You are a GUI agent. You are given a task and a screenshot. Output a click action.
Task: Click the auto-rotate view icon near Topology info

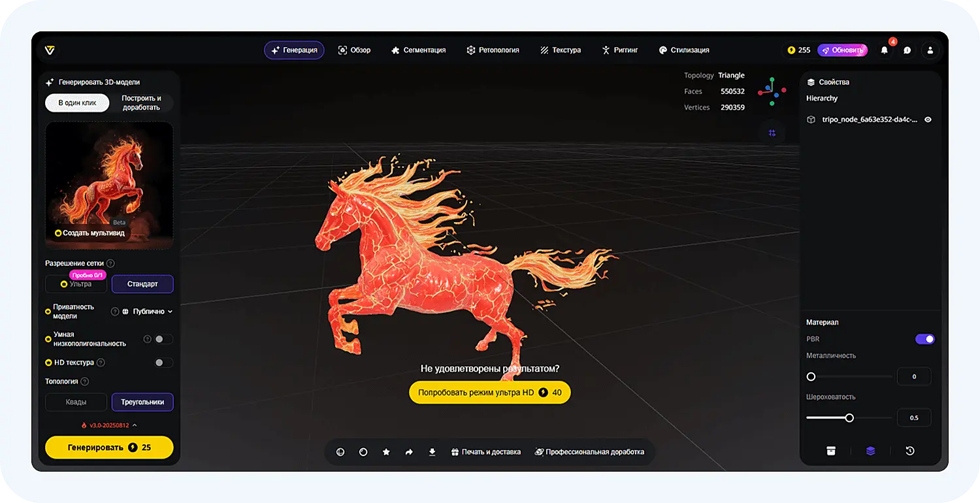772,133
